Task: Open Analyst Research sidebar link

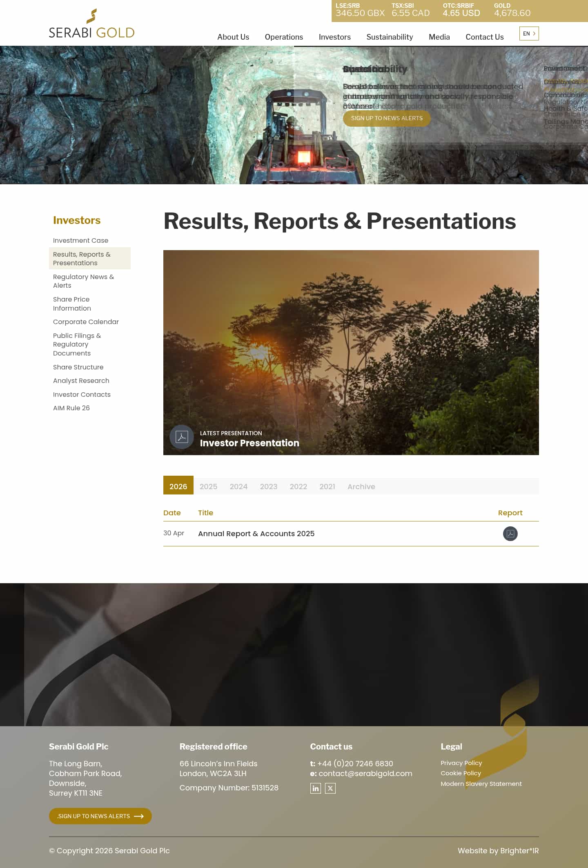Action: (x=81, y=380)
